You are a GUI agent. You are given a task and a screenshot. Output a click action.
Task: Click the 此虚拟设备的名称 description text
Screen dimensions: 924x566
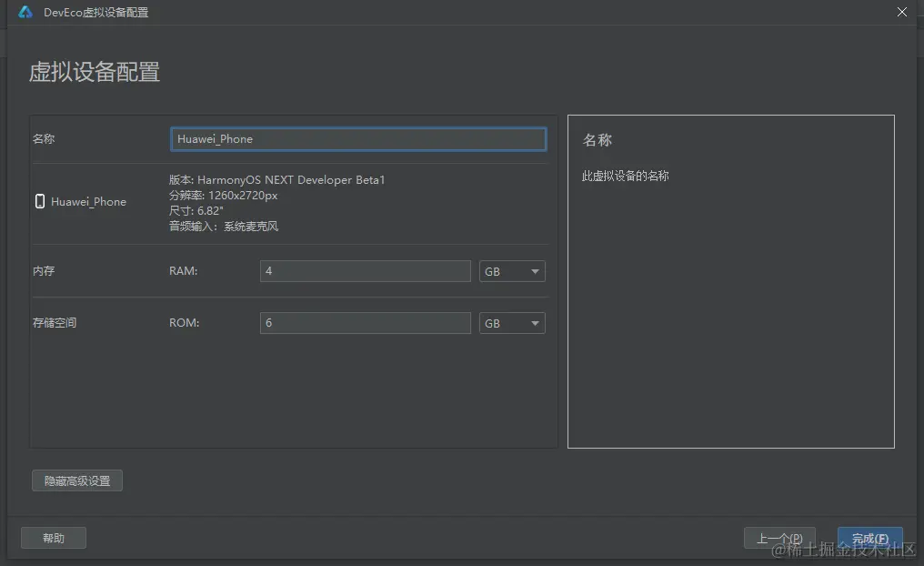625,176
